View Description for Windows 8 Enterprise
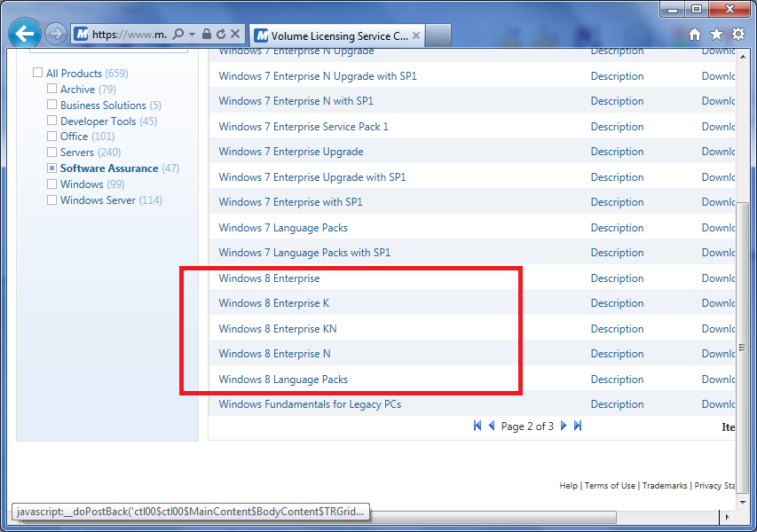Image resolution: width=757 pixels, height=532 pixels. [x=617, y=278]
